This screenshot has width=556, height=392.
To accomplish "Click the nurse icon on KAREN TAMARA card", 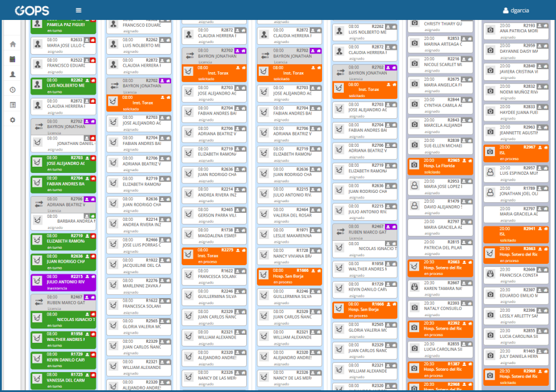I will (x=414, y=287).
